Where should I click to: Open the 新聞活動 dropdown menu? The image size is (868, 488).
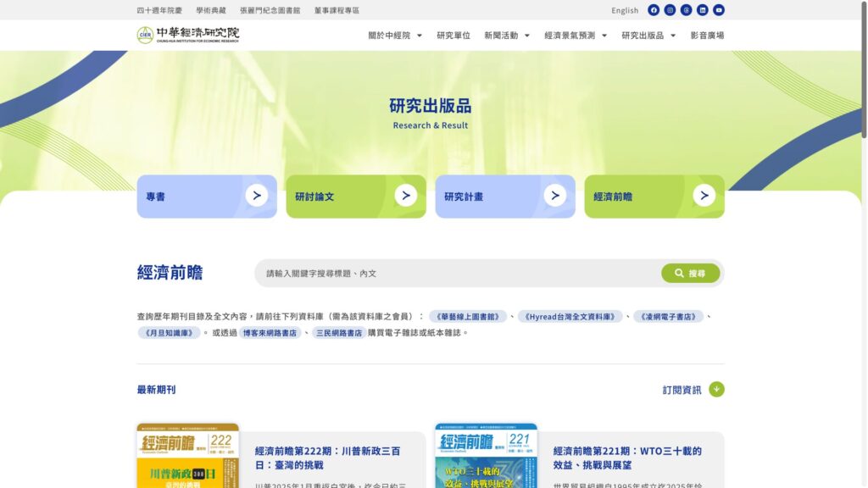(507, 36)
